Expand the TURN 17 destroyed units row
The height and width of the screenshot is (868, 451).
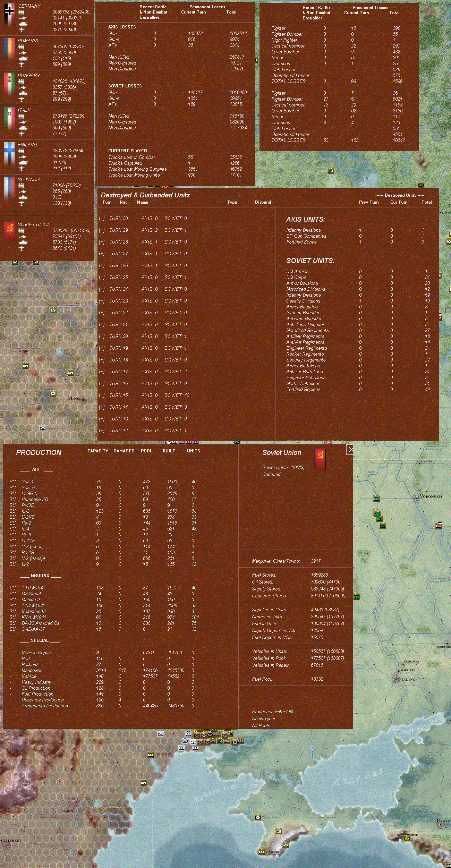tap(102, 372)
